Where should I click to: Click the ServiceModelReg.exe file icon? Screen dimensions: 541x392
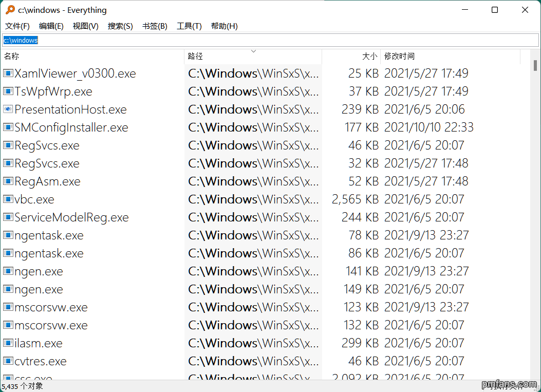coord(8,217)
